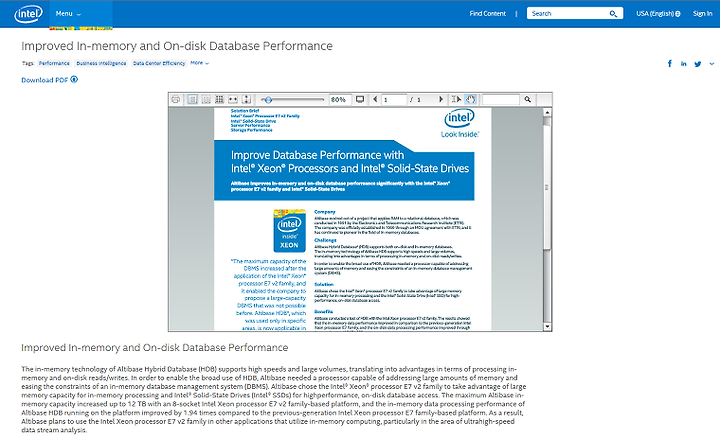Click the 'Solution' heading in document
This screenshot has height=440, width=720.
pyautogui.click(x=324, y=284)
